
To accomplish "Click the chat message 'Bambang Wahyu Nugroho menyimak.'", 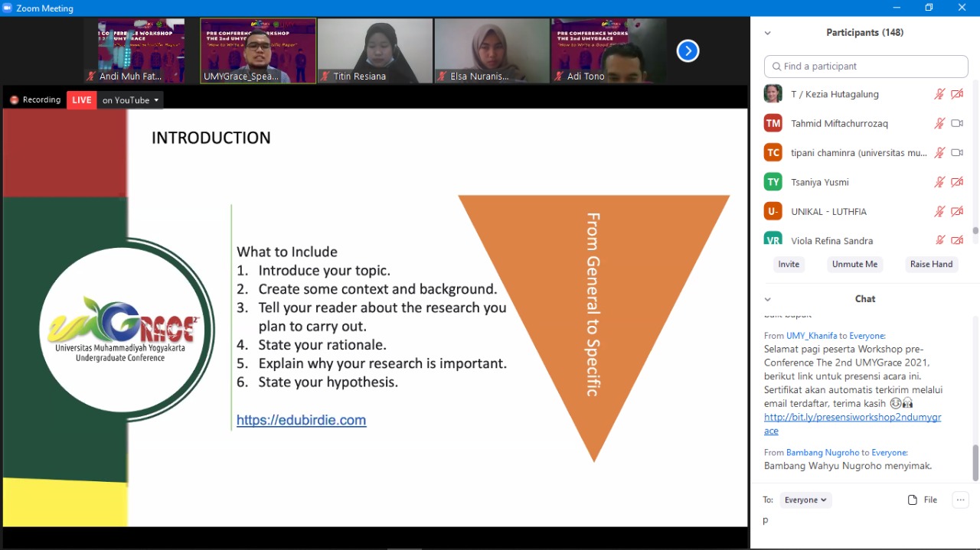I will [848, 466].
